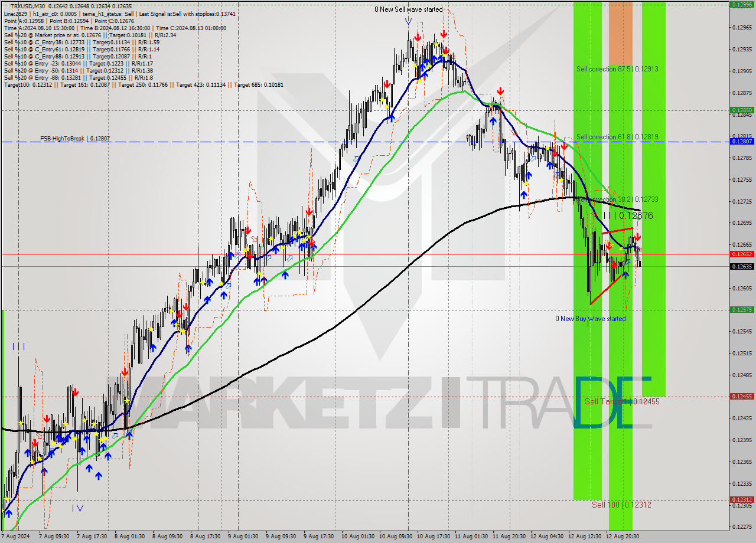
Task: Click the red 0.12455 price tag
Action: pyautogui.click(x=742, y=396)
